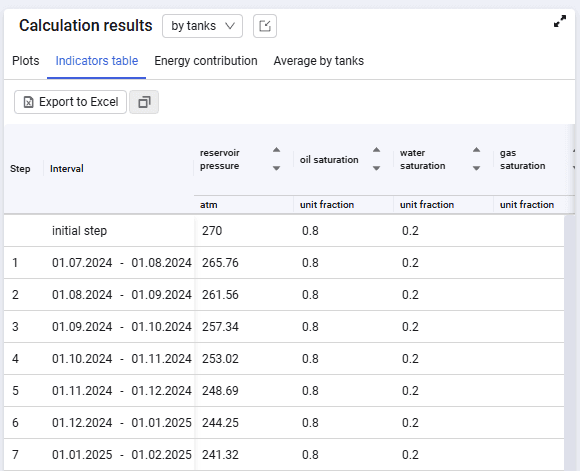The height and width of the screenshot is (471, 580).
Task: Click the copy table icon beside Export to Excel
Action: click(x=144, y=102)
